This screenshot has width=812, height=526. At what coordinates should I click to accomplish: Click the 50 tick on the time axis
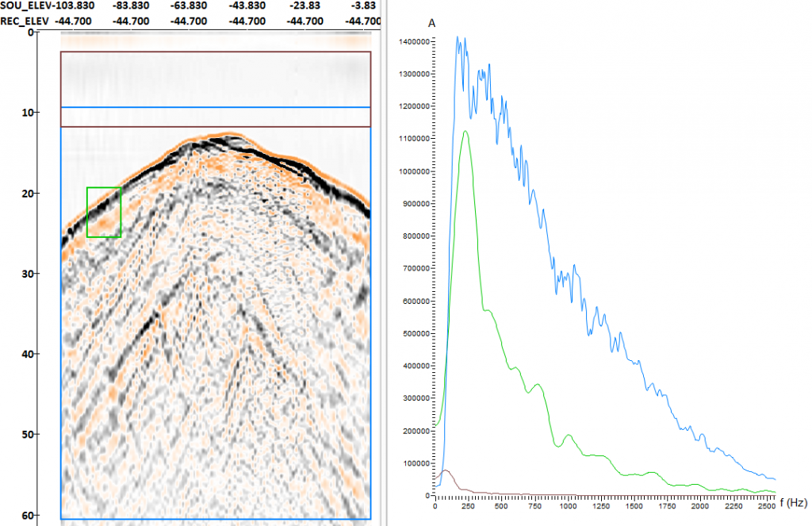click(27, 435)
